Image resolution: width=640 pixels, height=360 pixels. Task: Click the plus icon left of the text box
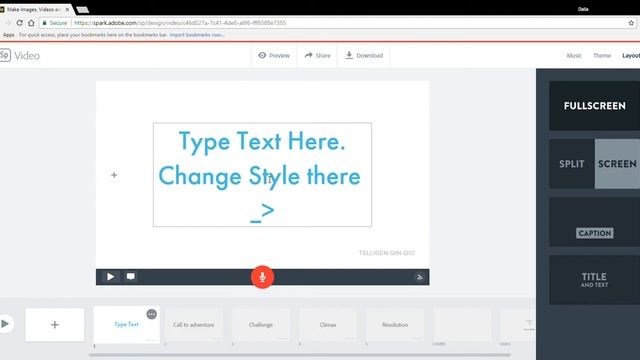coord(114,175)
